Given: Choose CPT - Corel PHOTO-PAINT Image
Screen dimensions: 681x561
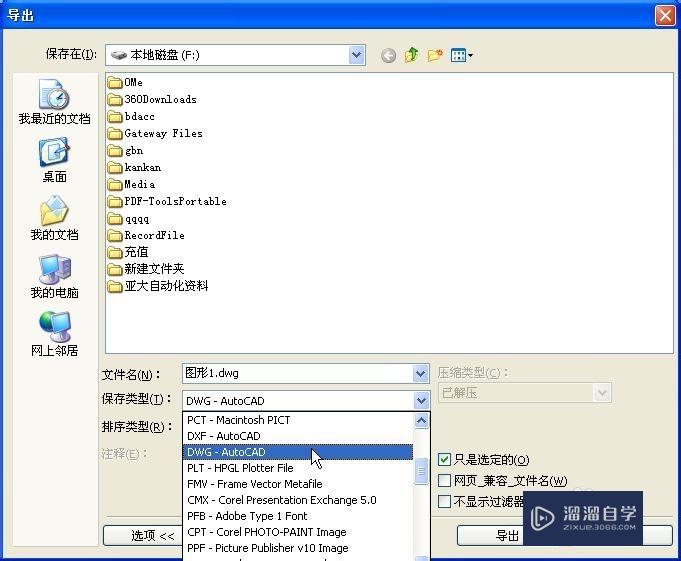Looking at the screenshot, I should click(298, 532).
